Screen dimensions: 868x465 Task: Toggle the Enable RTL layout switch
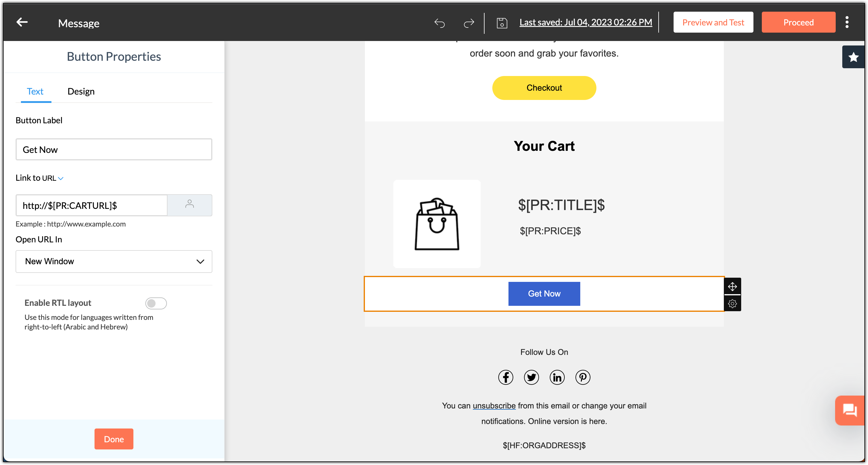click(x=156, y=303)
